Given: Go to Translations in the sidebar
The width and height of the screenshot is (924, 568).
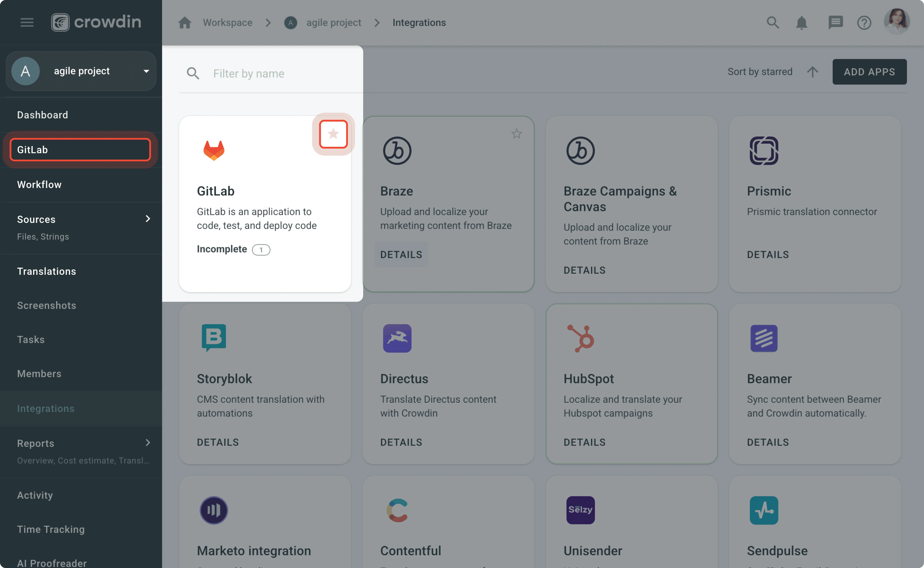Looking at the screenshot, I should tap(46, 271).
